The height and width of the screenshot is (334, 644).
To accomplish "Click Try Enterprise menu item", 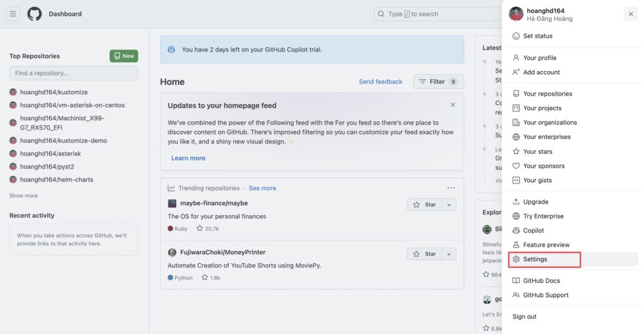I will click(573, 216).
